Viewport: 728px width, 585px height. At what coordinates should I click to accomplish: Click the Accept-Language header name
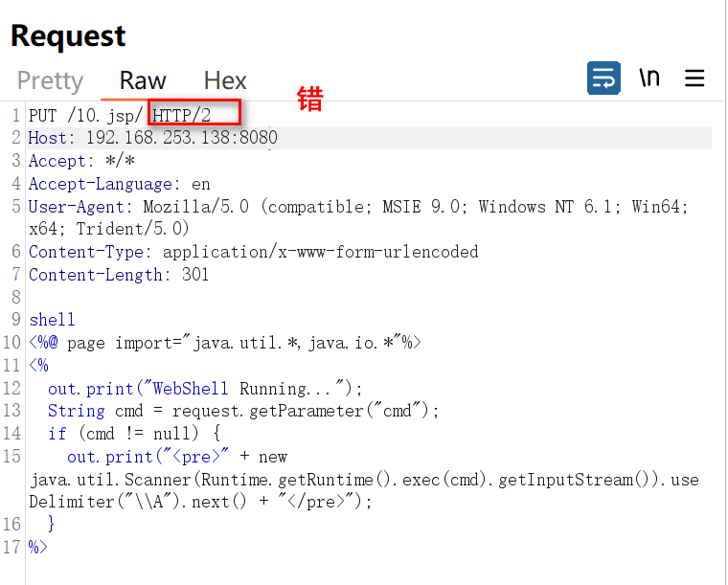coord(101,184)
